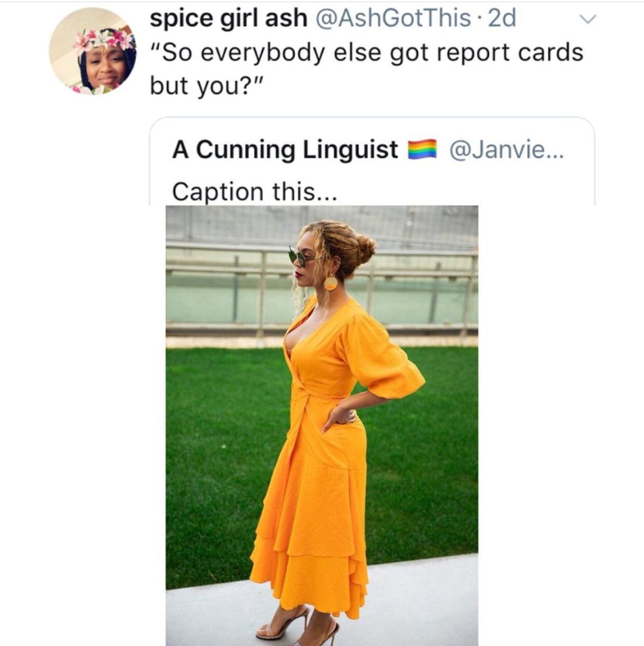The image size is (644, 646).
Task: Click the "So everybody else got report cards" line
Action: click(x=366, y=53)
